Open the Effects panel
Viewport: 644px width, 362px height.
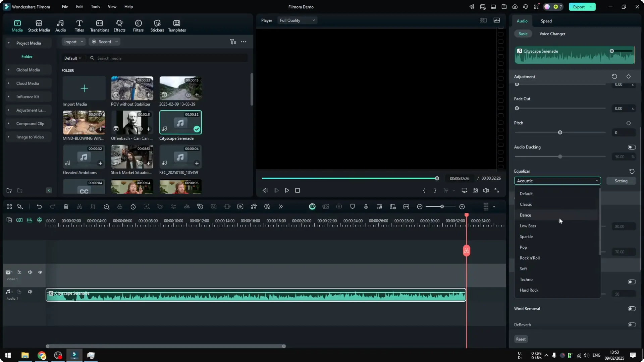coord(119,25)
